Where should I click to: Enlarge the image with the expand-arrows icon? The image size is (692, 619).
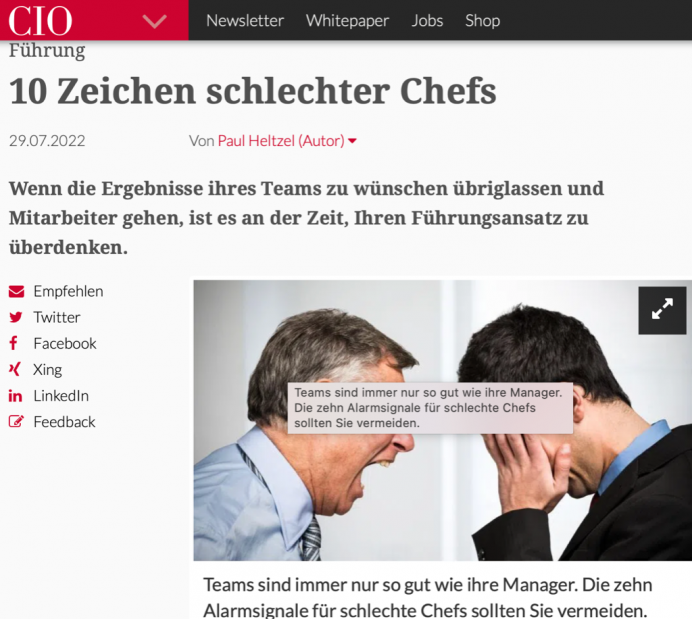(x=662, y=310)
